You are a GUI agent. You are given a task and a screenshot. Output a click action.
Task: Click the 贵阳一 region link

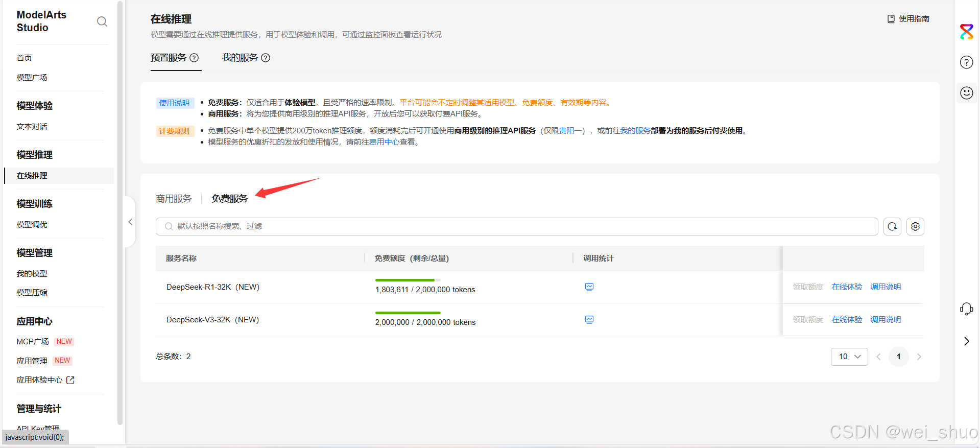[570, 131]
